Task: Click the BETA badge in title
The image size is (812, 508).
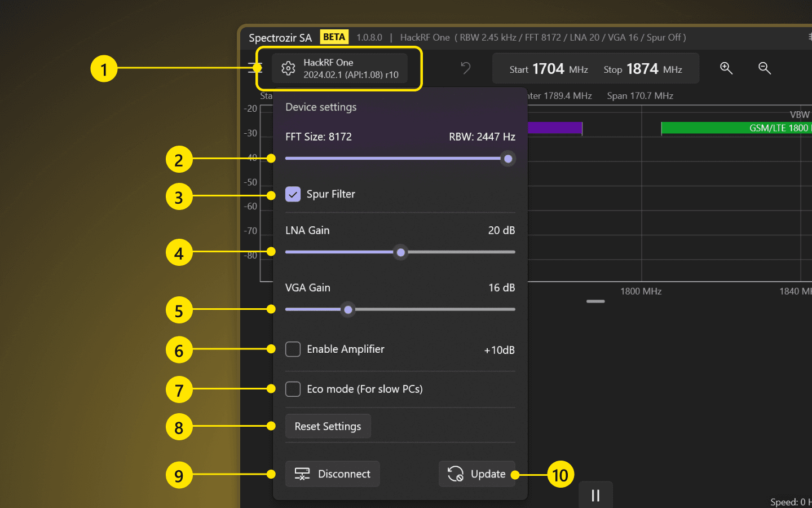Action: click(x=334, y=37)
